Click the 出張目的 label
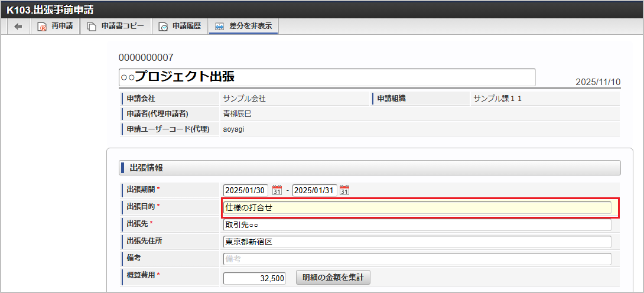The height and width of the screenshot is (293, 644). pyautogui.click(x=141, y=206)
